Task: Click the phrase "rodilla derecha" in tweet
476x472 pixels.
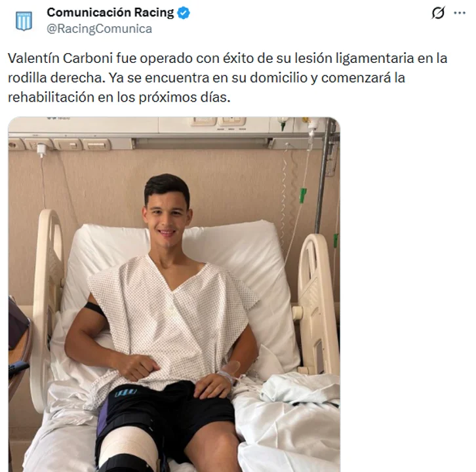Action: 56,78
